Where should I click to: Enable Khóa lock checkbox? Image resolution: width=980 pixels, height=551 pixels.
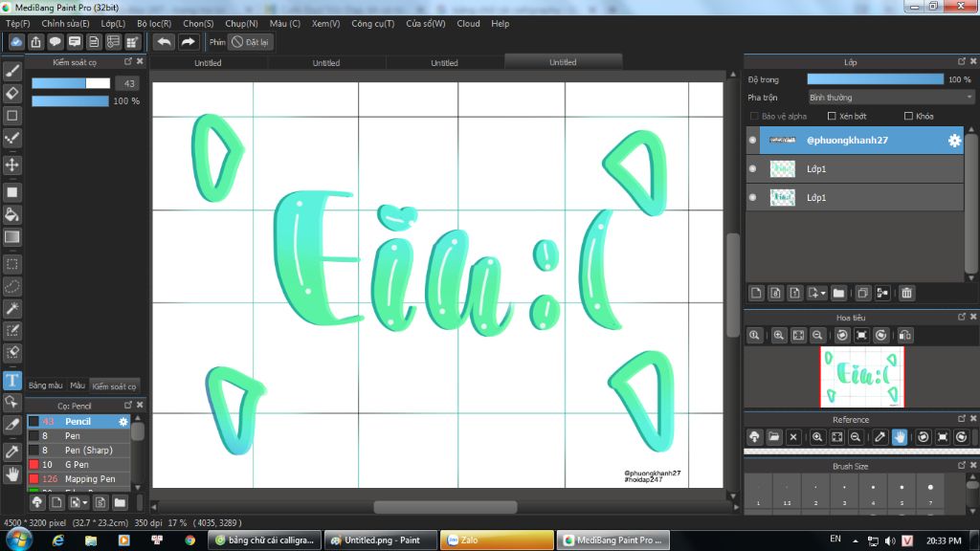click(908, 116)
